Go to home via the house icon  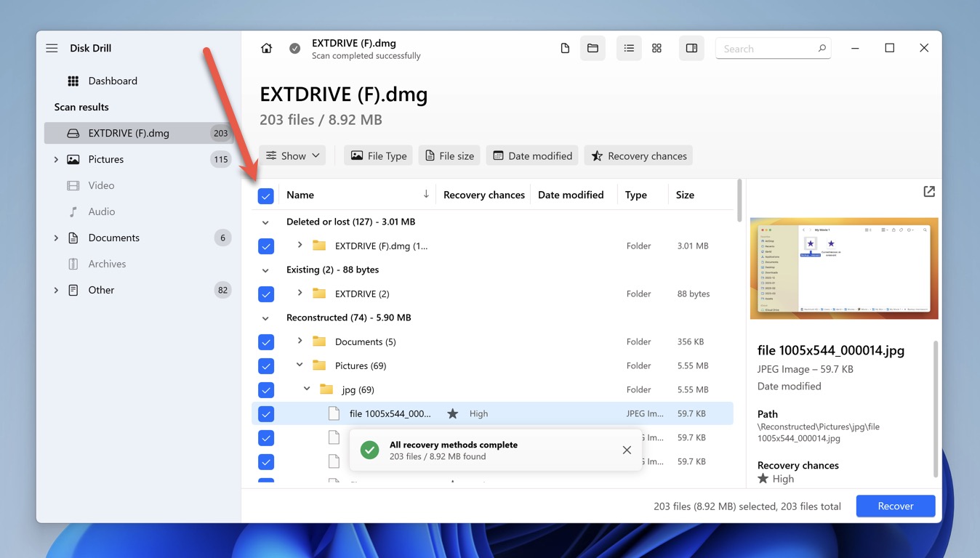tap(267, 48)
